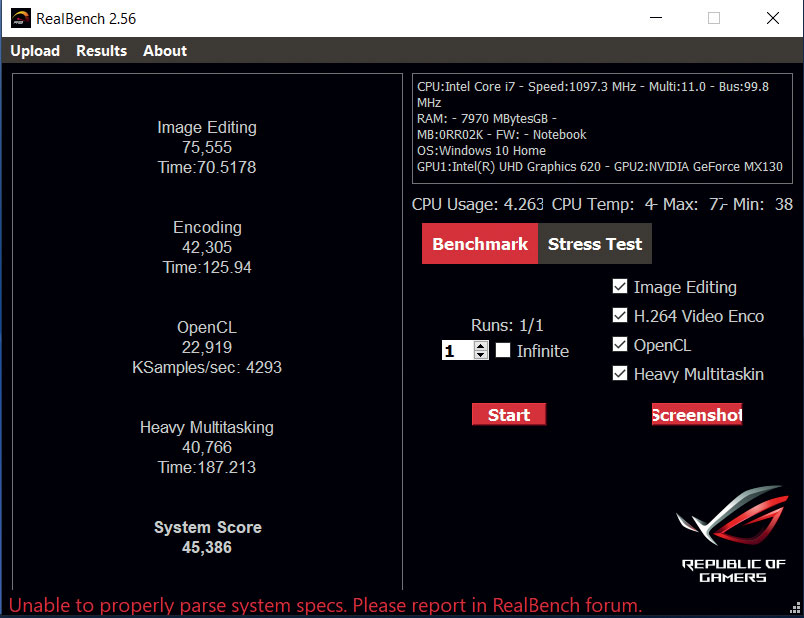The height and width of the screenshot is (618, 804).
Task: Click the CPU Temp readout
Action: click(x=605, y=204)
